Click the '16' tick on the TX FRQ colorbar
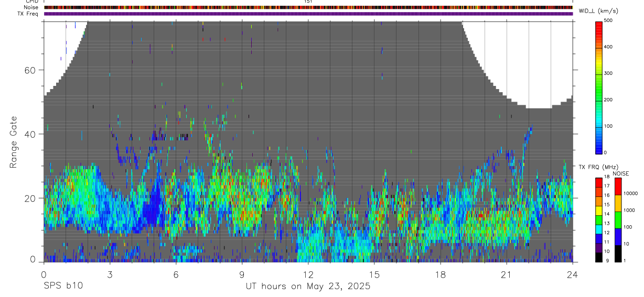 [x=607, y=195]
